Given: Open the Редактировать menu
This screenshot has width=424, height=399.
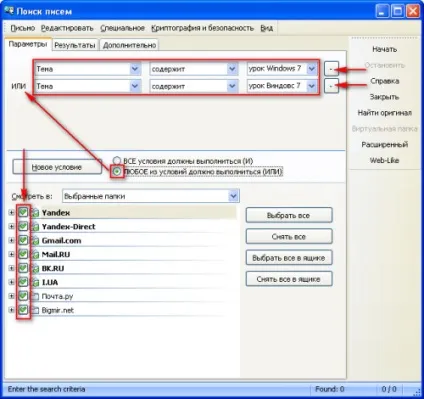Looking at the screenshot, I should [x=67, y=28].
